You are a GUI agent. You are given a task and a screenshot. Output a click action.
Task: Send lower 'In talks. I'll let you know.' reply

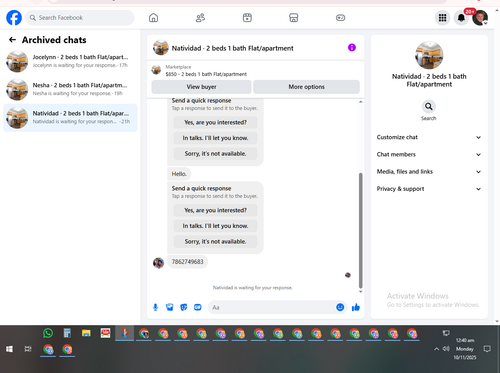(x=215, y=226)
